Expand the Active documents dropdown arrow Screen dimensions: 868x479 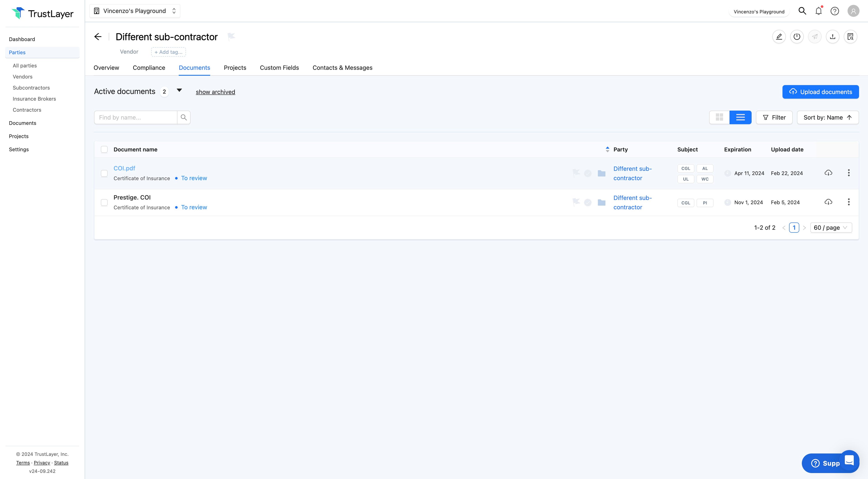click(x=179, y=90)
